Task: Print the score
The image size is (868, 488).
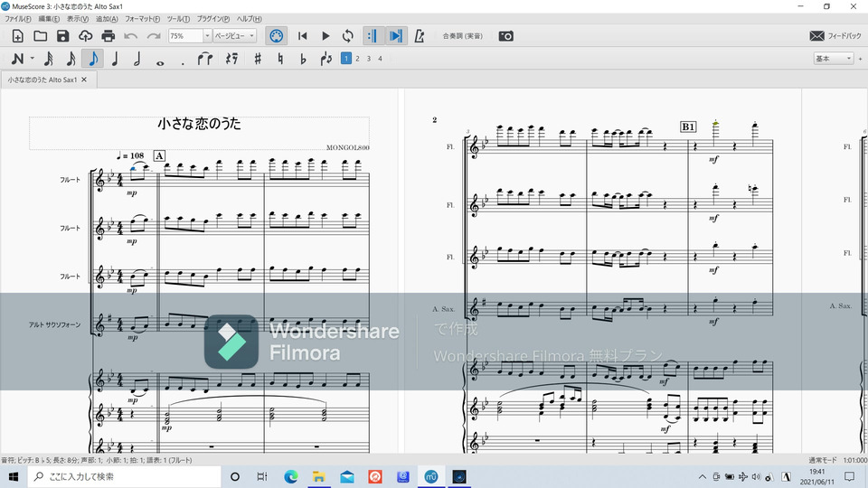Action: point(108,36)
